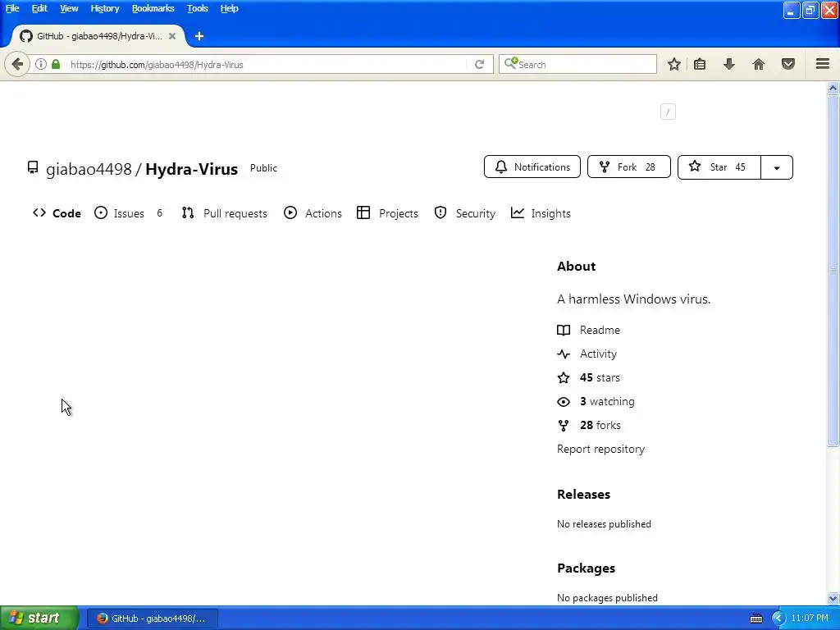Click the GitHub Firefox taskbar button
840x630 pixels.
click(x=152, y=619)
